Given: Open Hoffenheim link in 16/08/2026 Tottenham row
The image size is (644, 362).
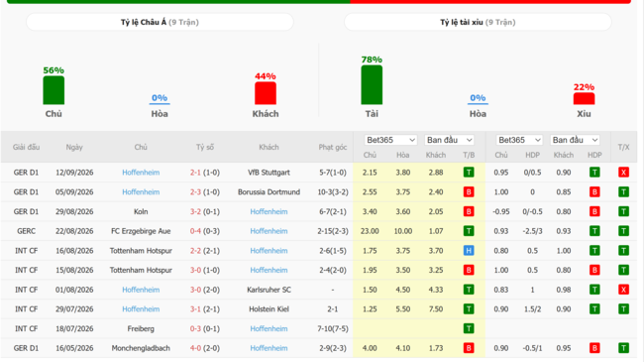Looking at the screenshot, I should (x=269, y=251).
